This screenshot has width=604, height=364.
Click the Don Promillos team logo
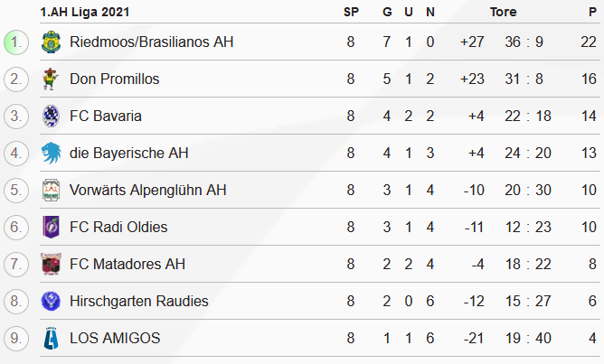[51, 79]
